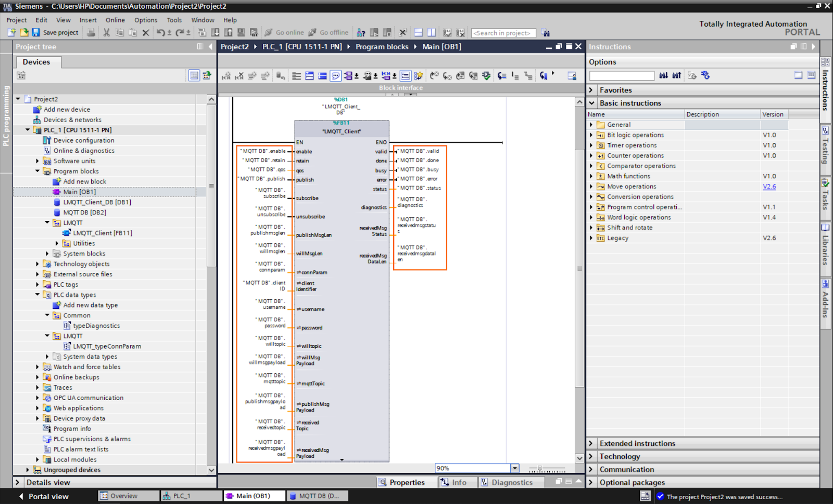Click the Go online button
Viewport: 833px width, 504px height.
(284, 32)
